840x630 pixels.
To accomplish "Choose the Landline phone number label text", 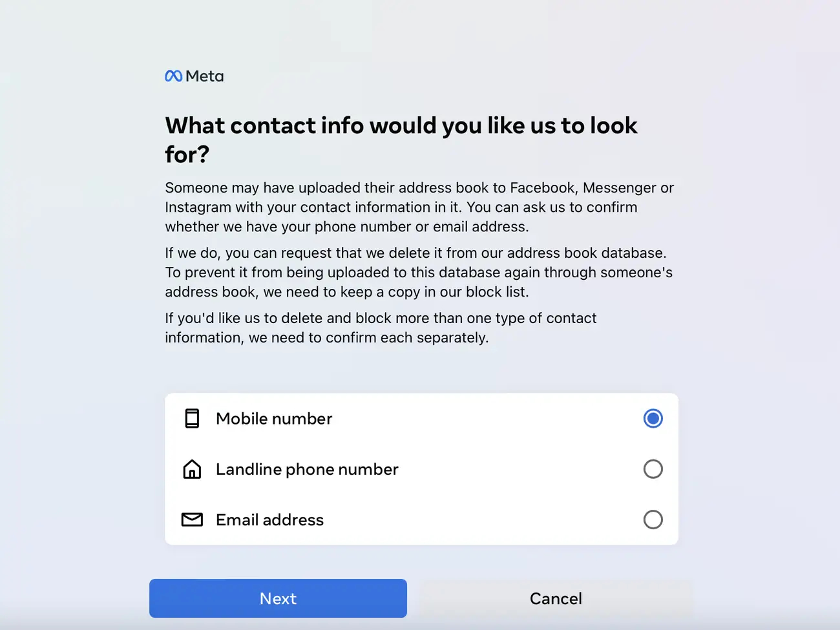I will 307,469.
